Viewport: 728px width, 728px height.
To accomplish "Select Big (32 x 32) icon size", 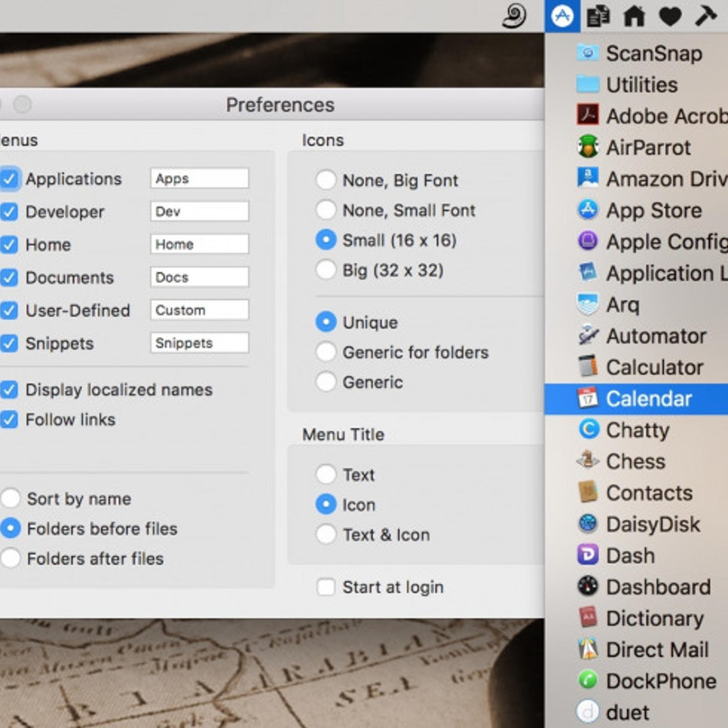I will [326, 270].
